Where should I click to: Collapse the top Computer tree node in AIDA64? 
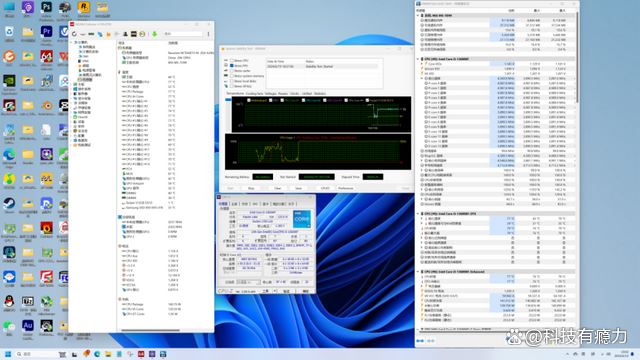click(72, 42)
